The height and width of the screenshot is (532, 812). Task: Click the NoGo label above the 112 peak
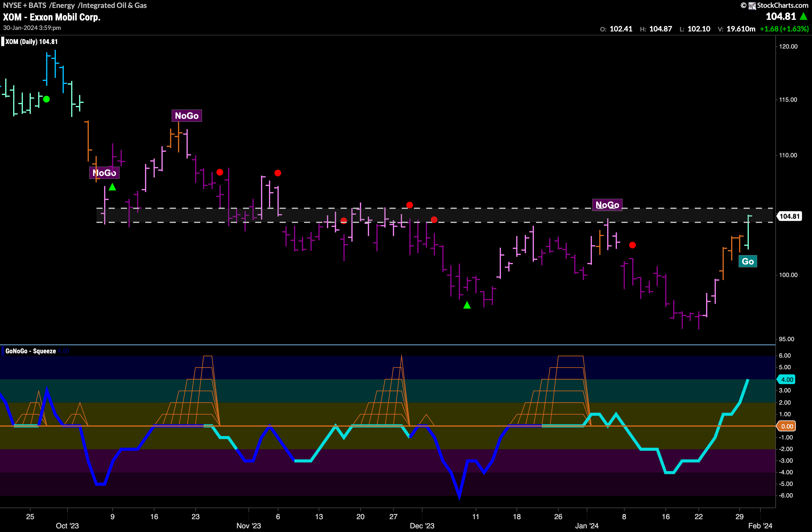pos(187,116)
